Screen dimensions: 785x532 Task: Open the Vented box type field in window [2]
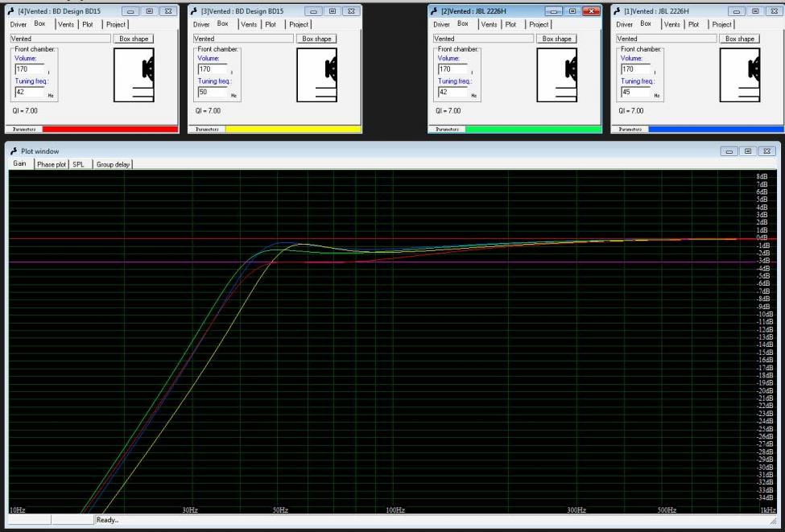pos(483,39)
